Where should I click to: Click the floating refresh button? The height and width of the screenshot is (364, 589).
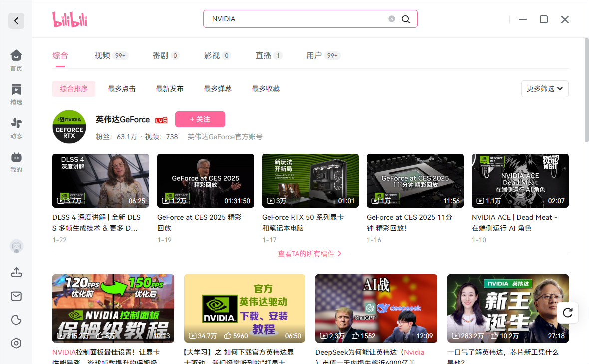pos(567,312)
